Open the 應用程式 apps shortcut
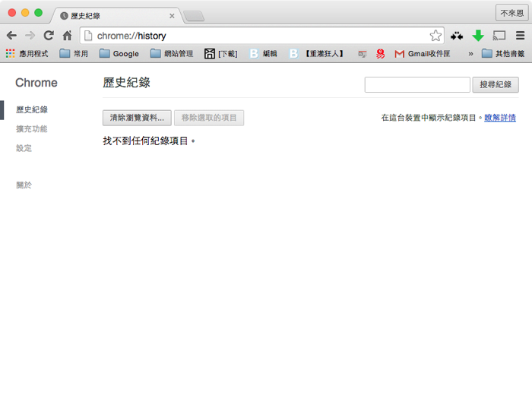The width and height of the screenshot is (532, 411). tap(27, 54)
